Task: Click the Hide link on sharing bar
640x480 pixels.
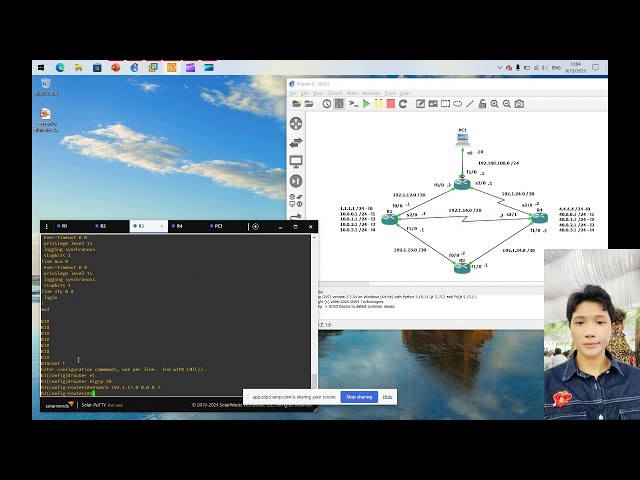Action: (x=387, y=397)
